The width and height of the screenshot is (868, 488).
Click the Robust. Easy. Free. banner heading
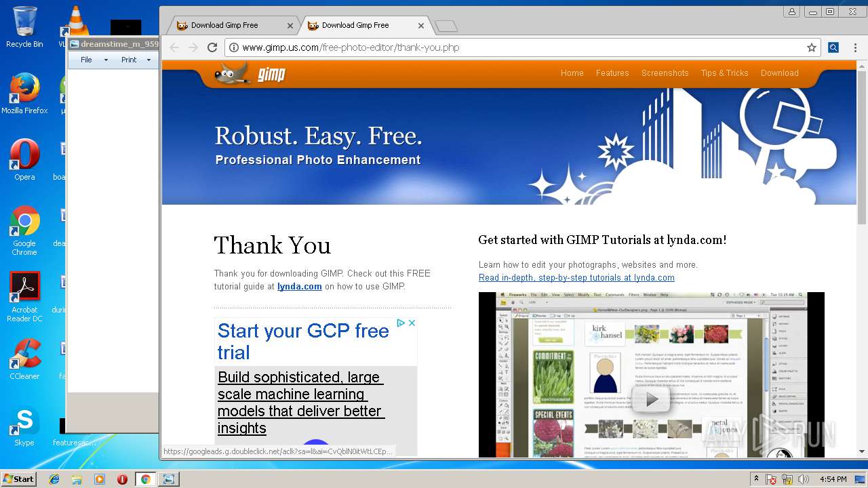pyautogui.click(x=318, y=136)
